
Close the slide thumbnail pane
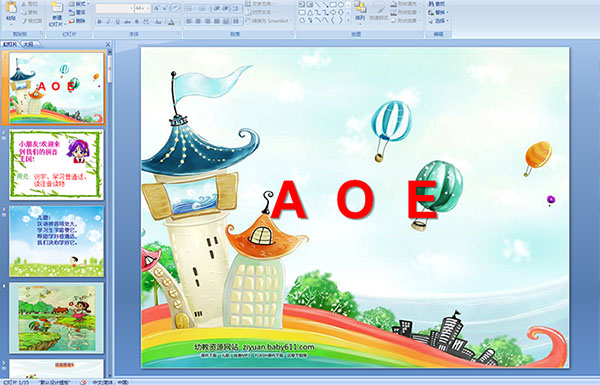click(x=108, y=44)
